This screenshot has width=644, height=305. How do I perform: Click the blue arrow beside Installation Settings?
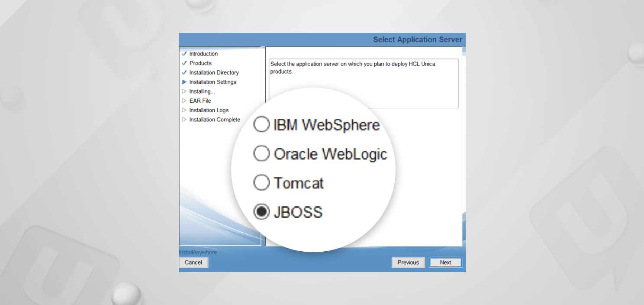[185, 82]
